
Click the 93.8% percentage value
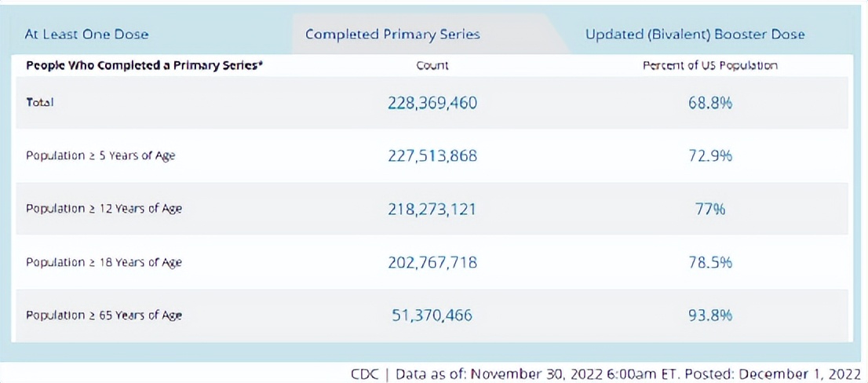coord(709,316)
